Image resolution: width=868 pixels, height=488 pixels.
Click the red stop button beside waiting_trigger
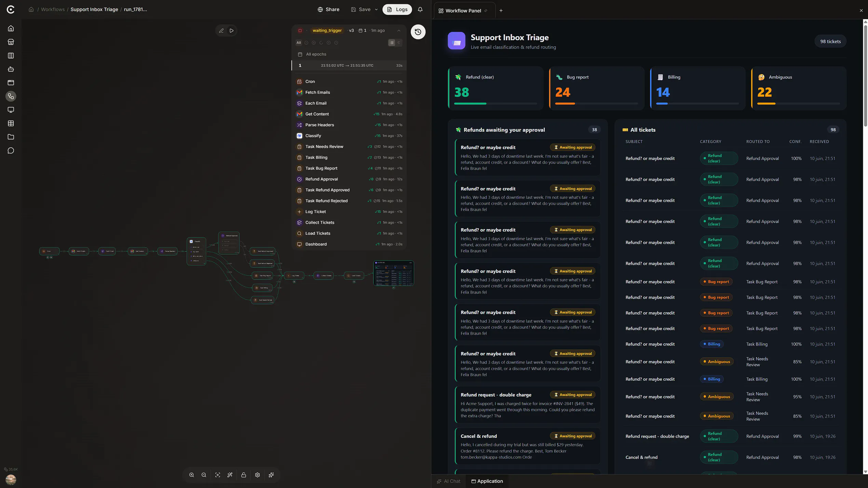pos(300,30)
